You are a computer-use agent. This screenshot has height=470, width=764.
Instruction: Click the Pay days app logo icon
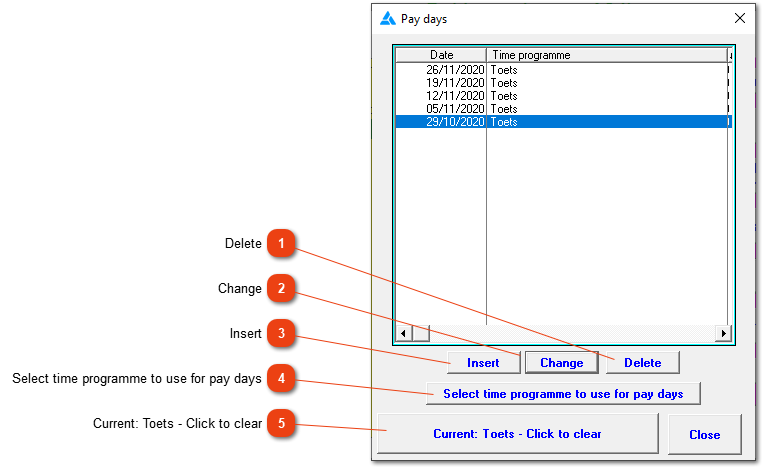(388, 19)
